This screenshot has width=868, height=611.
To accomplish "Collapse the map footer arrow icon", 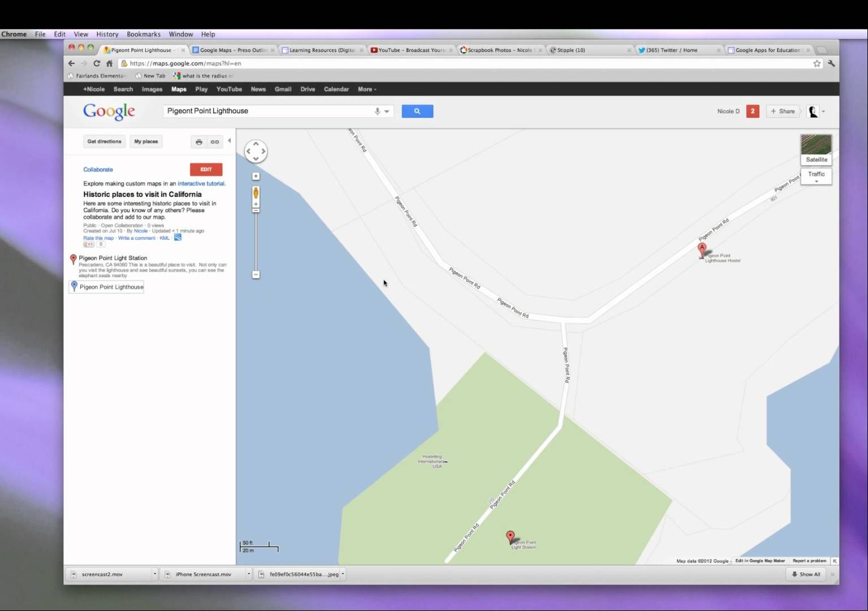I will [835, 561].
